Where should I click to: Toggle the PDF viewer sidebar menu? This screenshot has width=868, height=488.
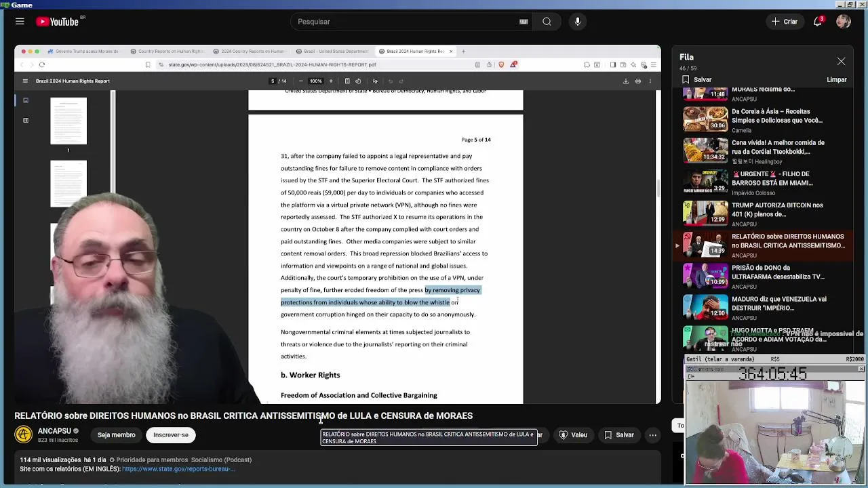(25, 81)
